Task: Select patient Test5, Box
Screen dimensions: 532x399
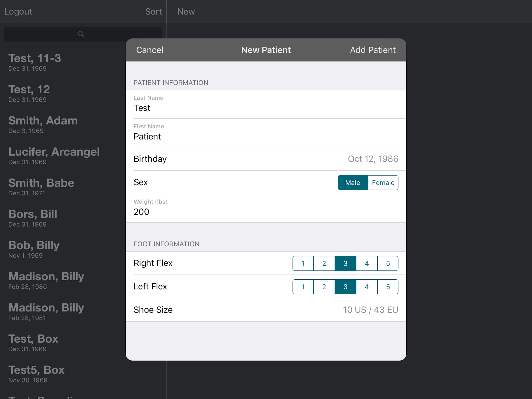Action: 83,374
